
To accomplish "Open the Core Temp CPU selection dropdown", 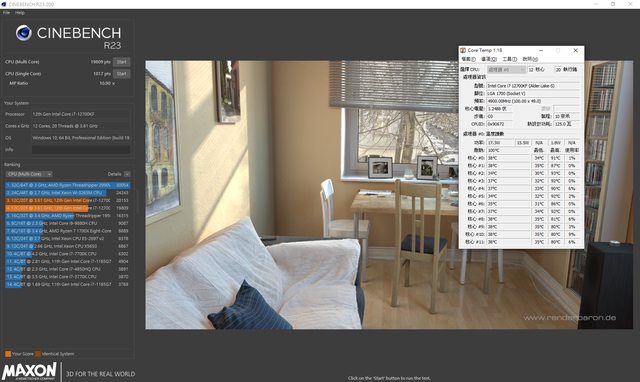I will click(x=506, y=70).
